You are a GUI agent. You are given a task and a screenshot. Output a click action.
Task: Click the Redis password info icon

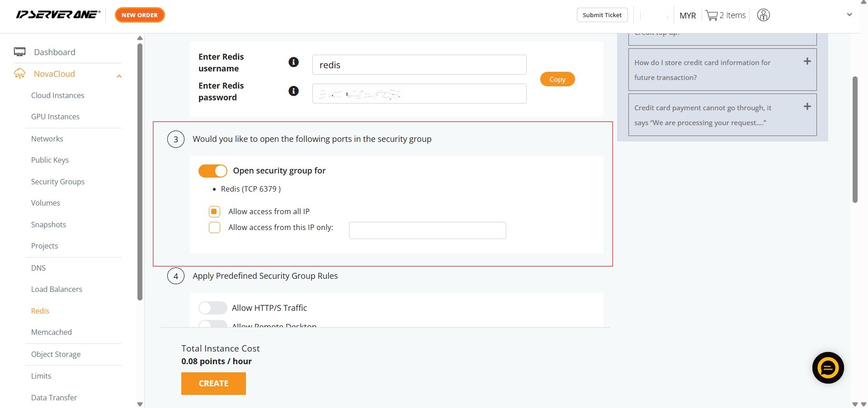click(293, 91)
